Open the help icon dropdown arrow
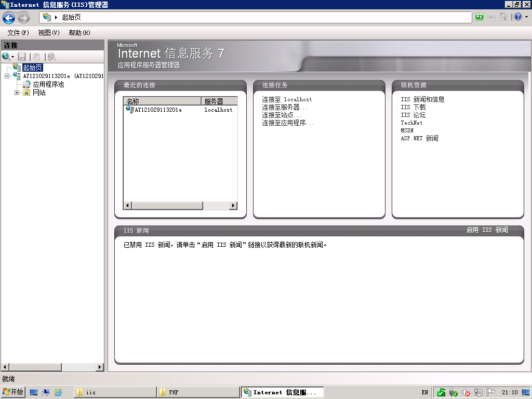Viewport: 532px width, 399px height. (526, 17)
